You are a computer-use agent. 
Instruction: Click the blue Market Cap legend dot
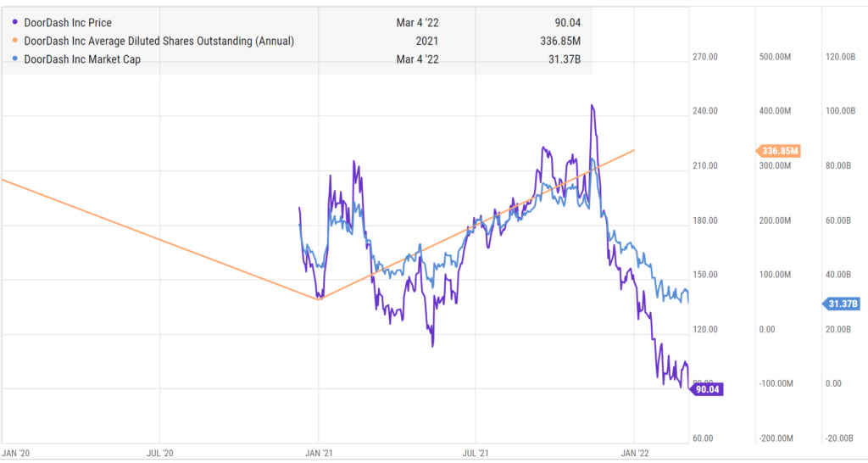click(15, 59)
